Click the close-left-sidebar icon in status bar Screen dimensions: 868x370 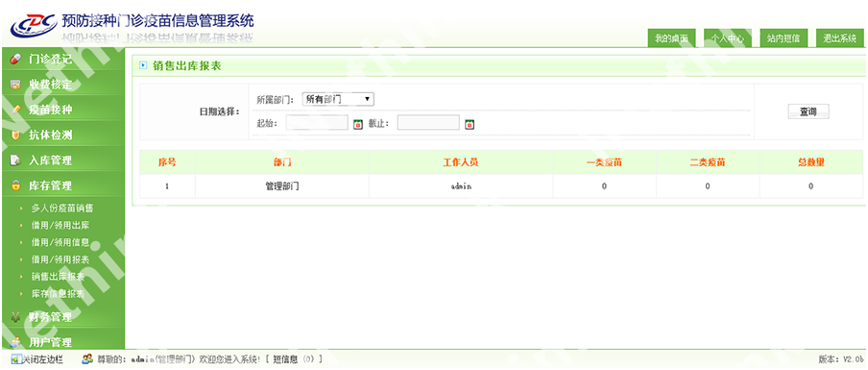coord(15,359)
